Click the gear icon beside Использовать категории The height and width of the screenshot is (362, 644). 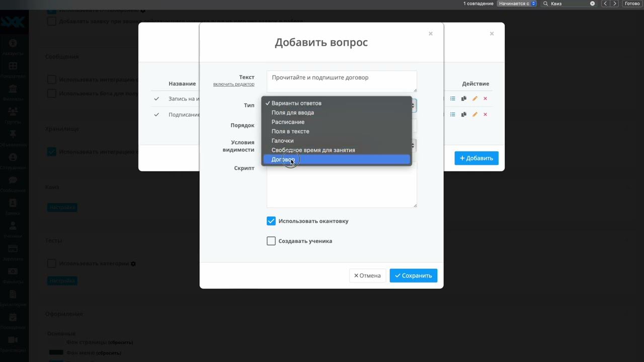click(133, 263)
